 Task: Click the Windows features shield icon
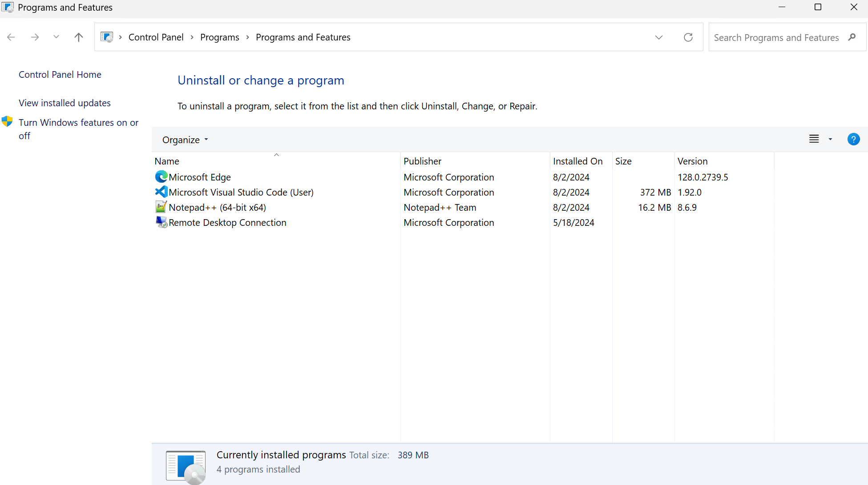coord(7,121)
